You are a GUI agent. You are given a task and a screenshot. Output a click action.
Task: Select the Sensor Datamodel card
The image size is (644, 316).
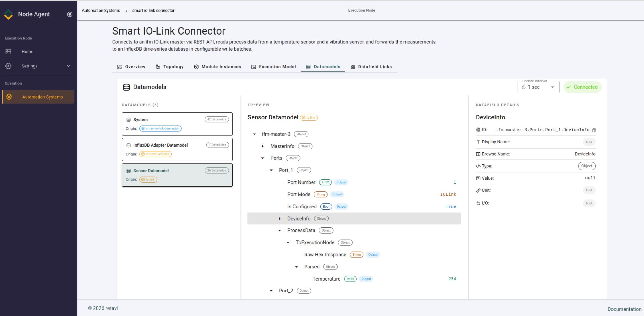(x=177, y=175)
